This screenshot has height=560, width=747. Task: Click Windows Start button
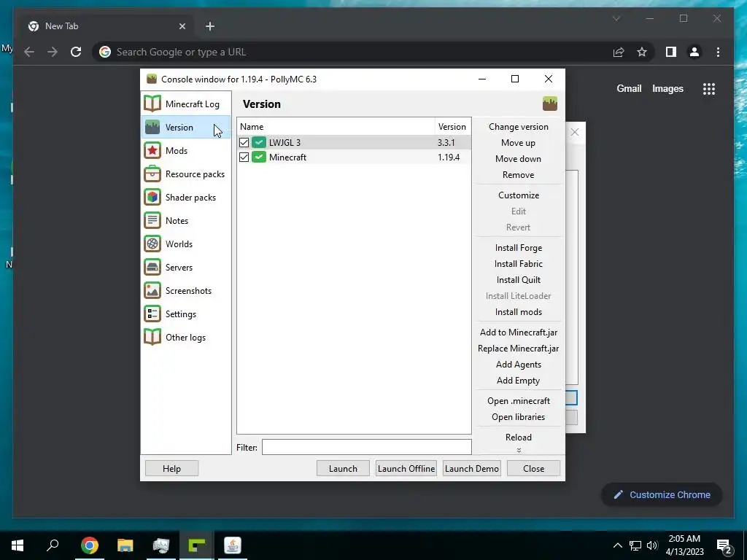click(x=18, y=545)
